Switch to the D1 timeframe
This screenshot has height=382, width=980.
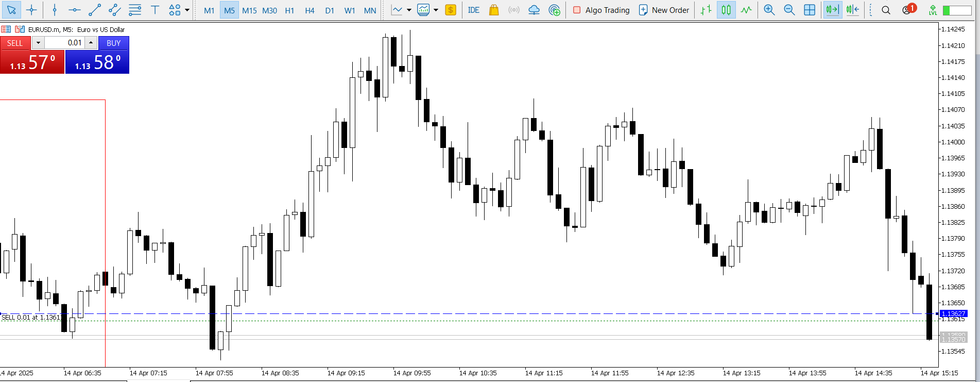[330, 10]
